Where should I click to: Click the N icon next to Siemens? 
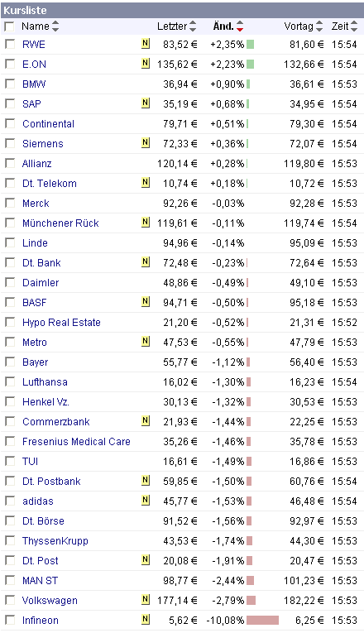pyautogui.click(x=146, y=143)
